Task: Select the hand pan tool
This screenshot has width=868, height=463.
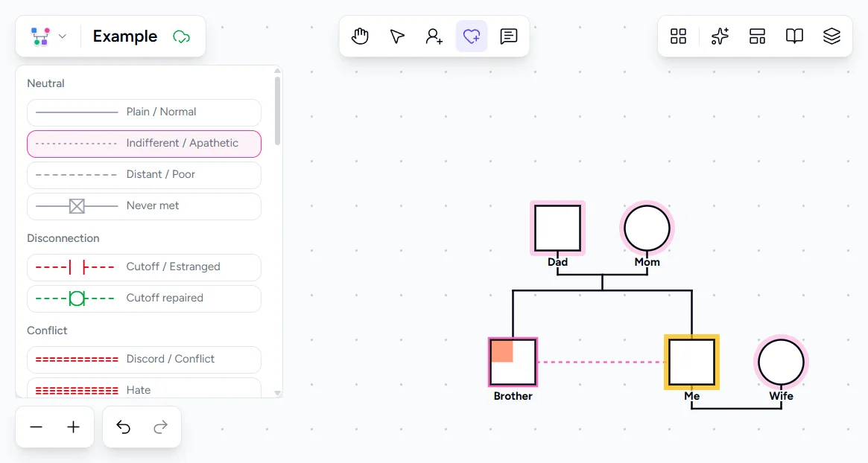Action: 360,36
